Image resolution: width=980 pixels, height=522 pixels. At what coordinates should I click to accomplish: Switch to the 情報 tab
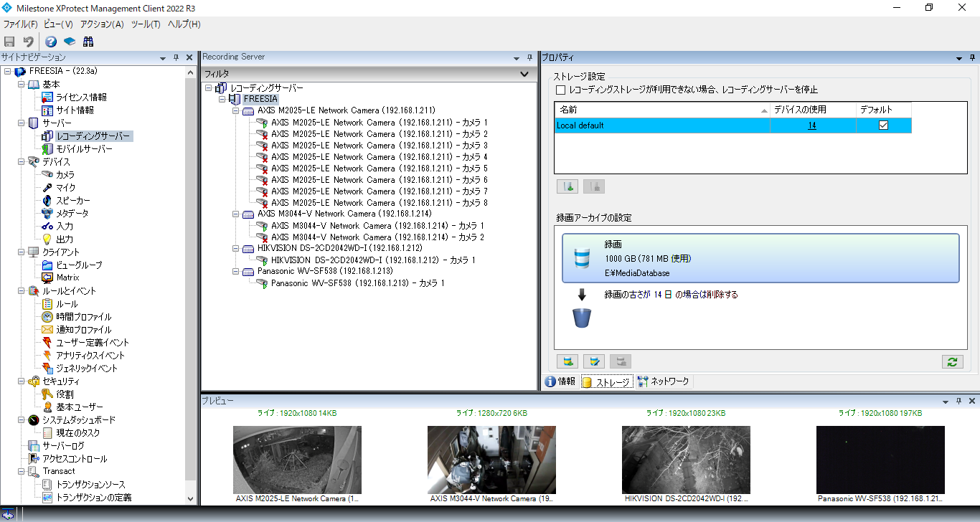561,381
